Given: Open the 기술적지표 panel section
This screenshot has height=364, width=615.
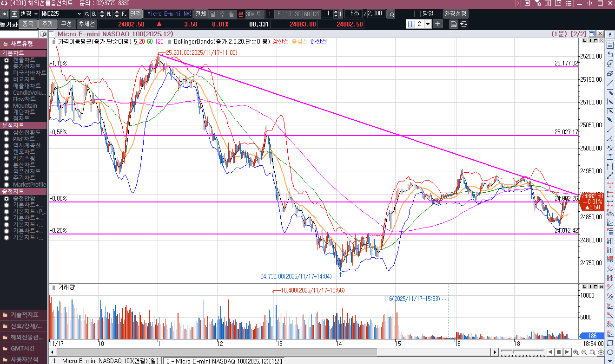Looking at the screenshot, I should pos(23,314).
